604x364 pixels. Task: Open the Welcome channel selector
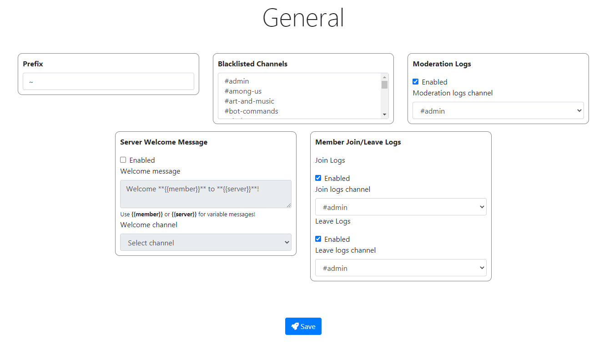[206, 242]
